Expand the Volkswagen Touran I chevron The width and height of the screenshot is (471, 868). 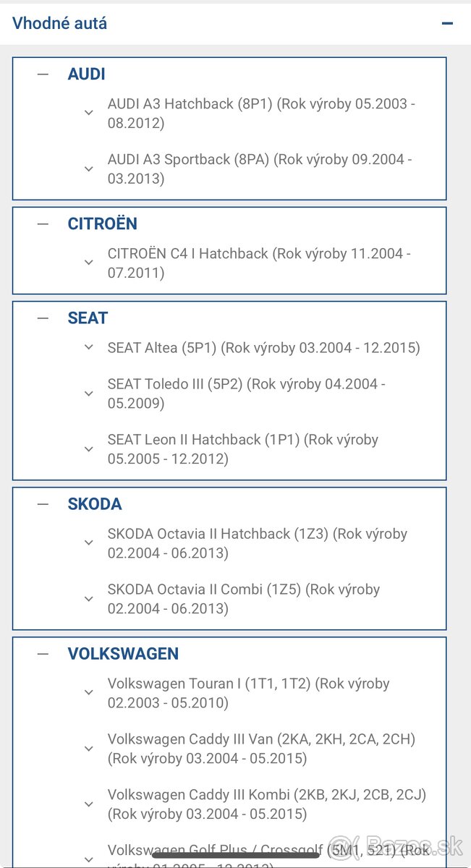click(x=89, y=693)
